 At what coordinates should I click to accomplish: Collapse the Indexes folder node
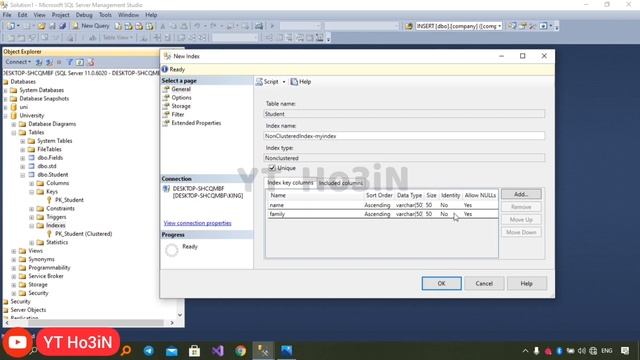(x=31, y=226)
